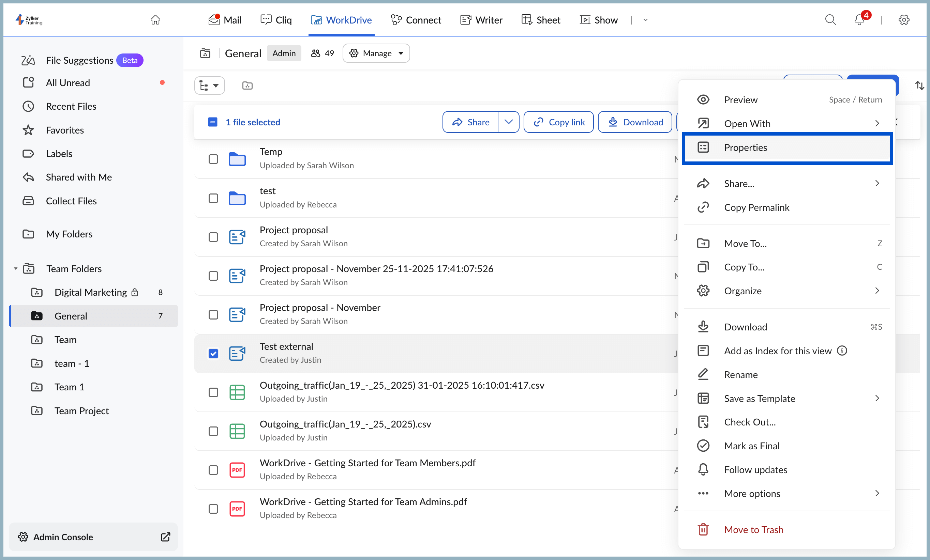
Task: Click the sort order icon
Action: [920, 85]
